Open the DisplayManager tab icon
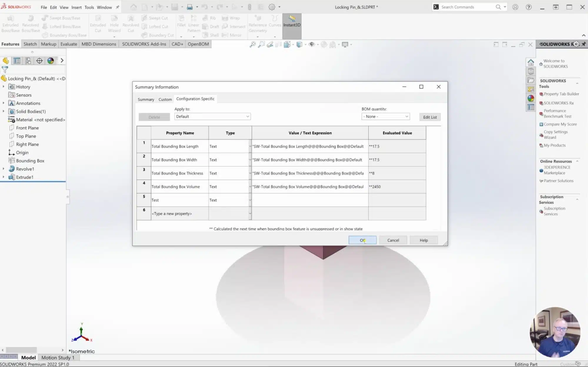588x367 pixels. click(x=51, y=61)
